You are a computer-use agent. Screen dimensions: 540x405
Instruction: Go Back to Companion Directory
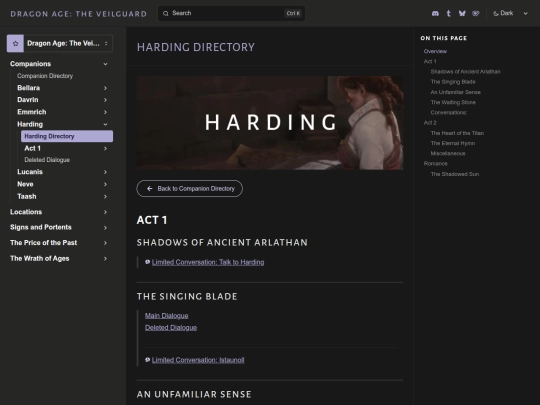tap(189, 189)
